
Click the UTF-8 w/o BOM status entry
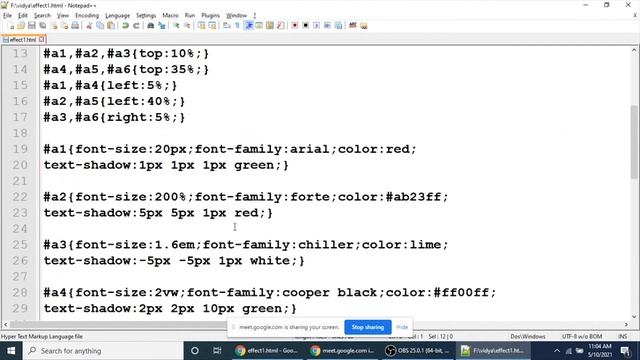pos(582,336)
